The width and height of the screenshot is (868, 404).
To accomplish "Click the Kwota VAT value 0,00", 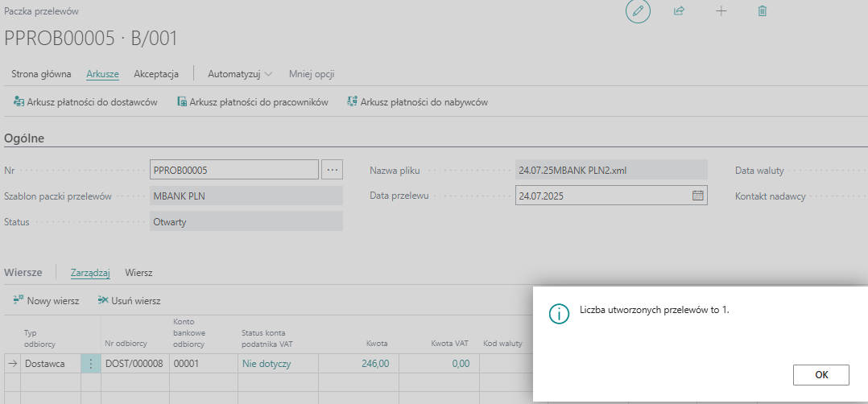I will [x=460, y=364].
